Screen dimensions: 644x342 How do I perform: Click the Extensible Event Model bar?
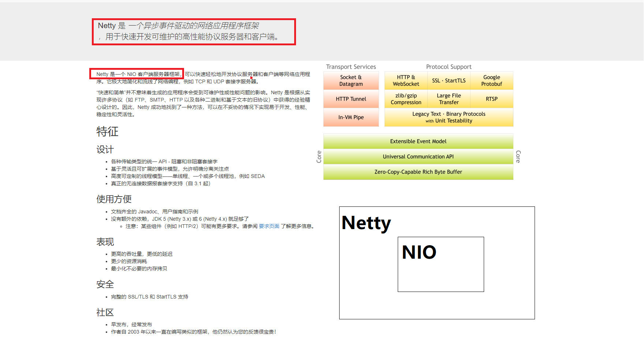click(x=418, y=141)
